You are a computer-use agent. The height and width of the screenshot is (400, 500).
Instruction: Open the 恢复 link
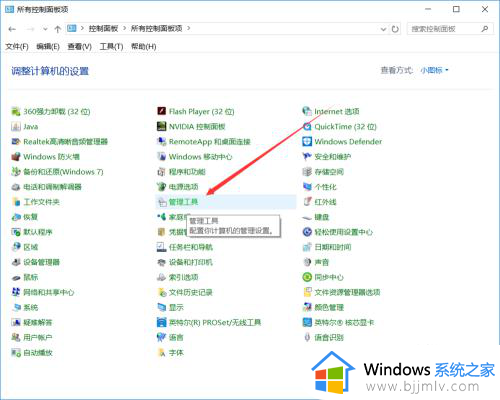point(31,217)
